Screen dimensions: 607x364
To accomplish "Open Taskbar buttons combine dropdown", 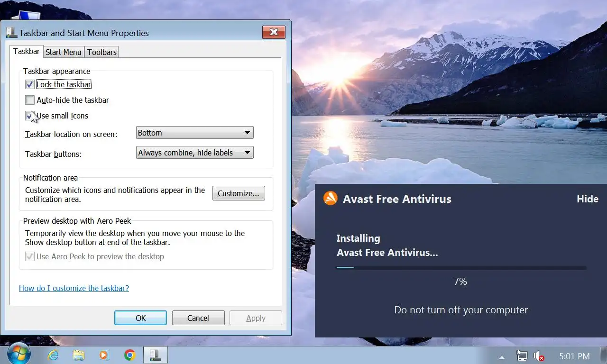I will (194, 153).
